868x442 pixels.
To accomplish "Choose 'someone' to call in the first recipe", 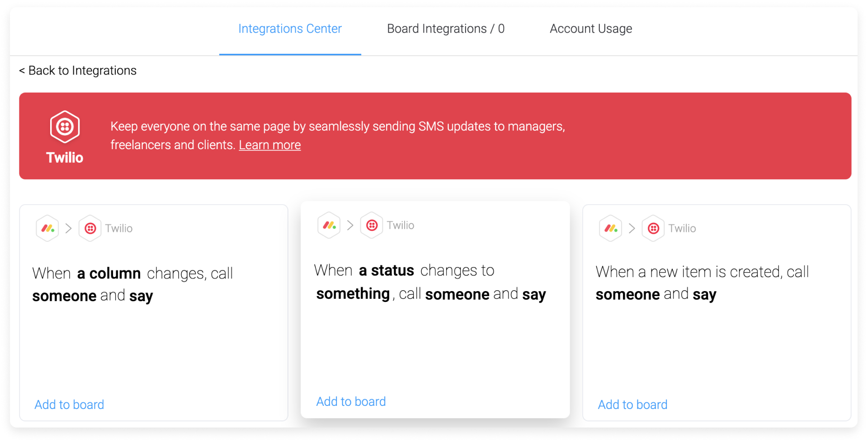I will coord(64,296).
